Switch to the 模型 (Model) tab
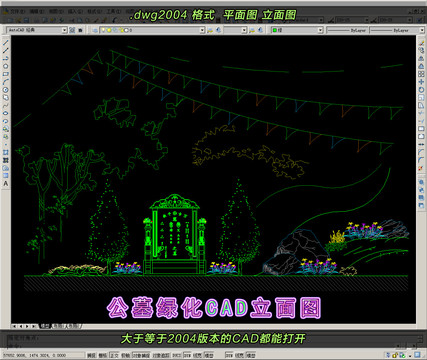The width and height of the screenshot is (427, 360). 45,326
